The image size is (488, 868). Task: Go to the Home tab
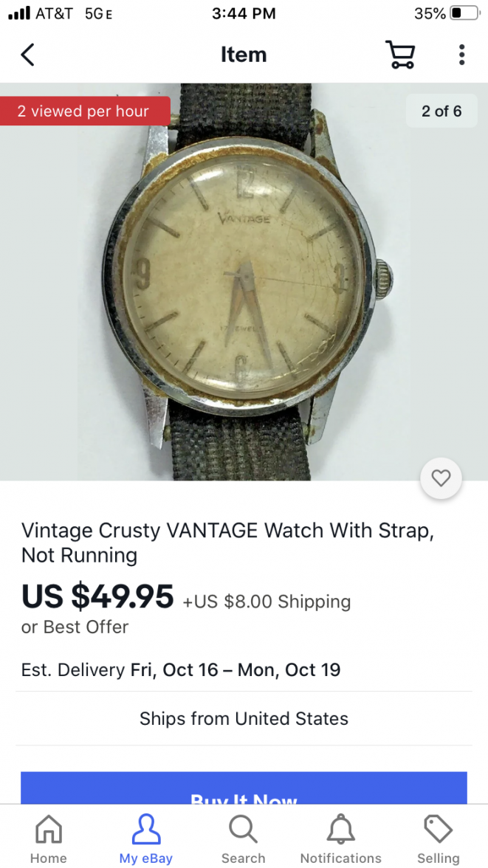pos(49,838)
